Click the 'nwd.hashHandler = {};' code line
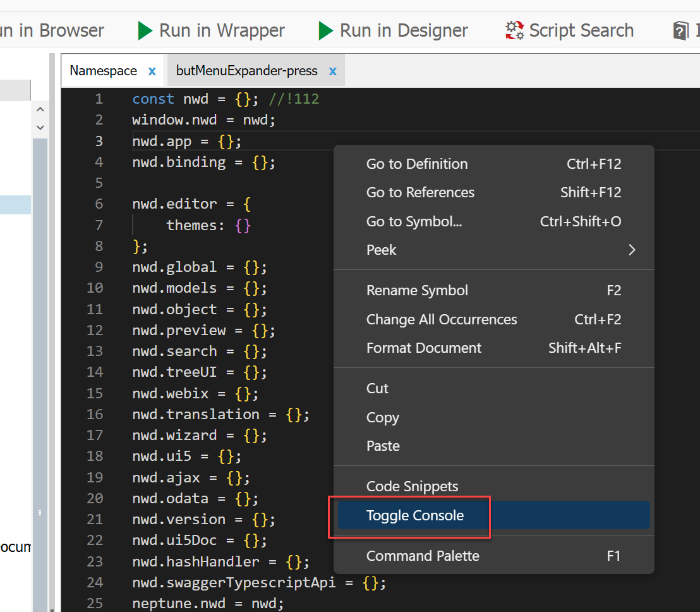This screenshot has width=700, height=612. 220,561
